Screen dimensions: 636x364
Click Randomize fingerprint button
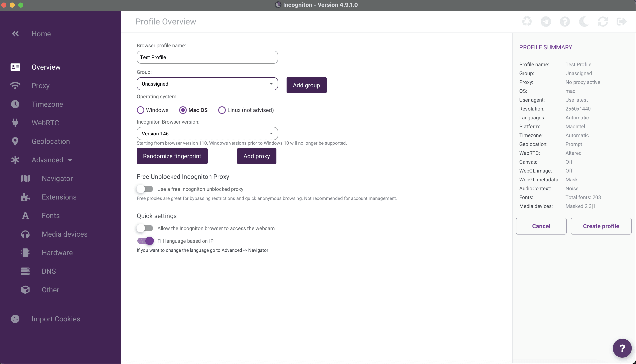(x=172, y=156)
